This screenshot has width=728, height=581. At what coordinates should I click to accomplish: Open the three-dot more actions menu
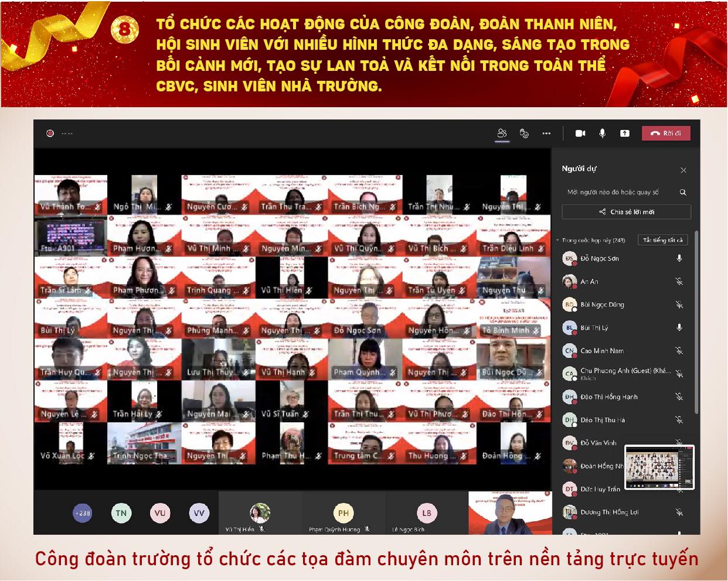tap(546, 134)
